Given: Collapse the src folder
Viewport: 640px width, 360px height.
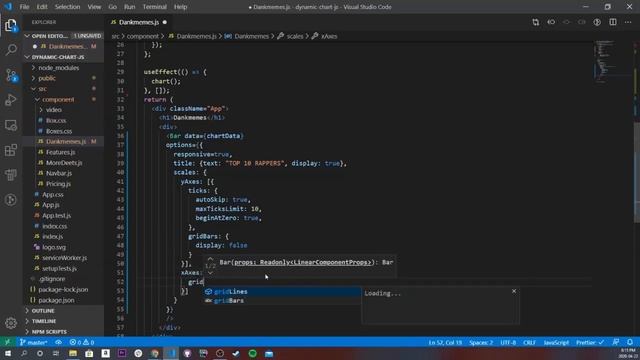Looking at the screenshot, I should (x=42, y=89).
